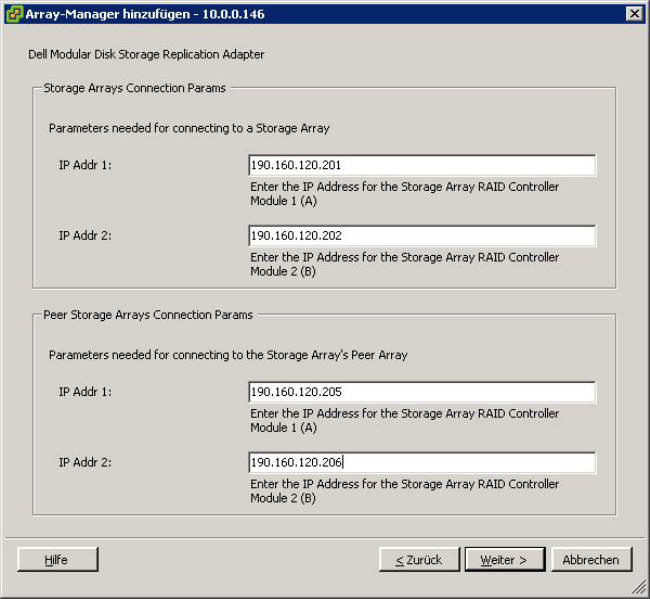Image resolution: width=650 pixels, height=599 pixels.
Task: Click the IP Addr 2 label under Storage Arrays
Action: [85, 236]
